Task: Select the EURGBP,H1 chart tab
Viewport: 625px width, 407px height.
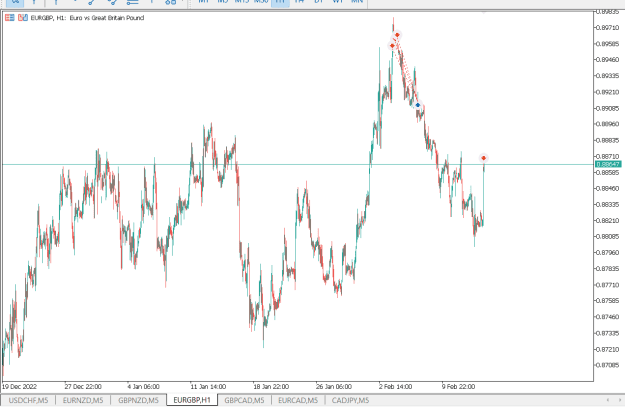Action: click(192, 400)
